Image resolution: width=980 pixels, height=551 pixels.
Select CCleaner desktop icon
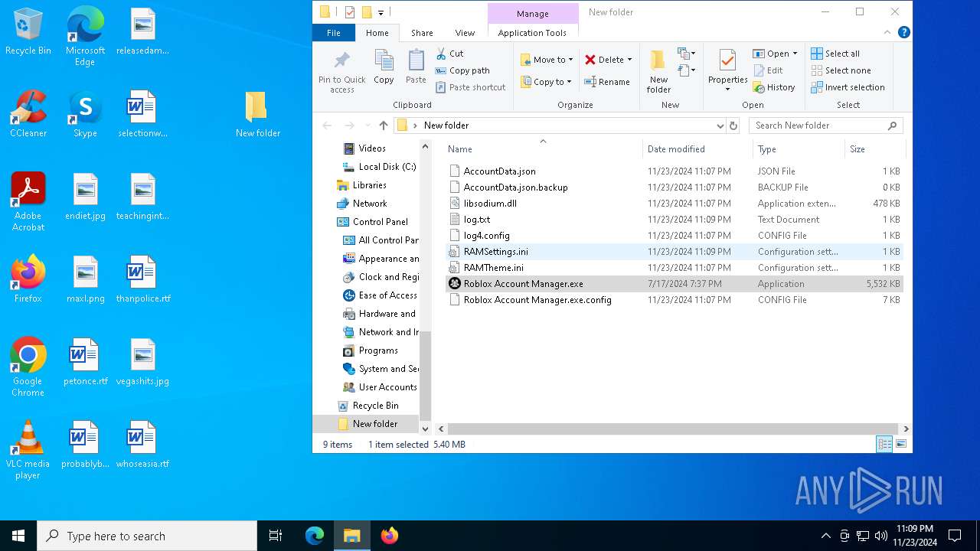pos(28,114)
